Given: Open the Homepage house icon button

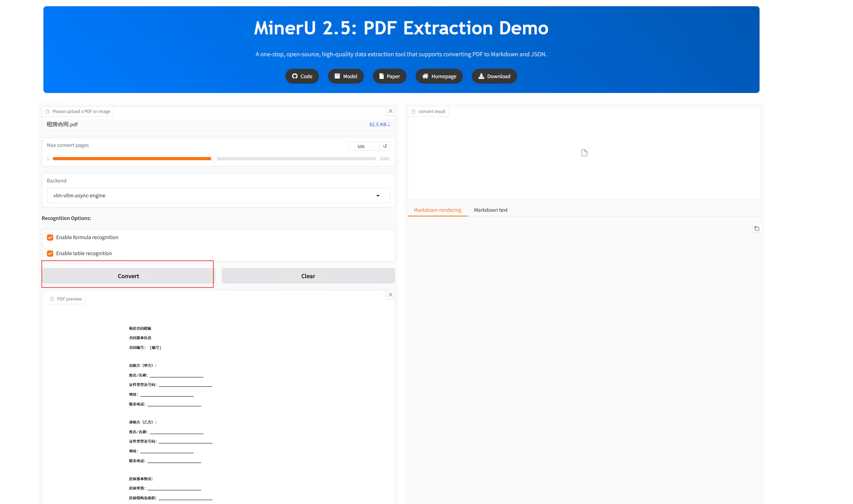Looking at the screenshot, I should (x=439, y=76).
